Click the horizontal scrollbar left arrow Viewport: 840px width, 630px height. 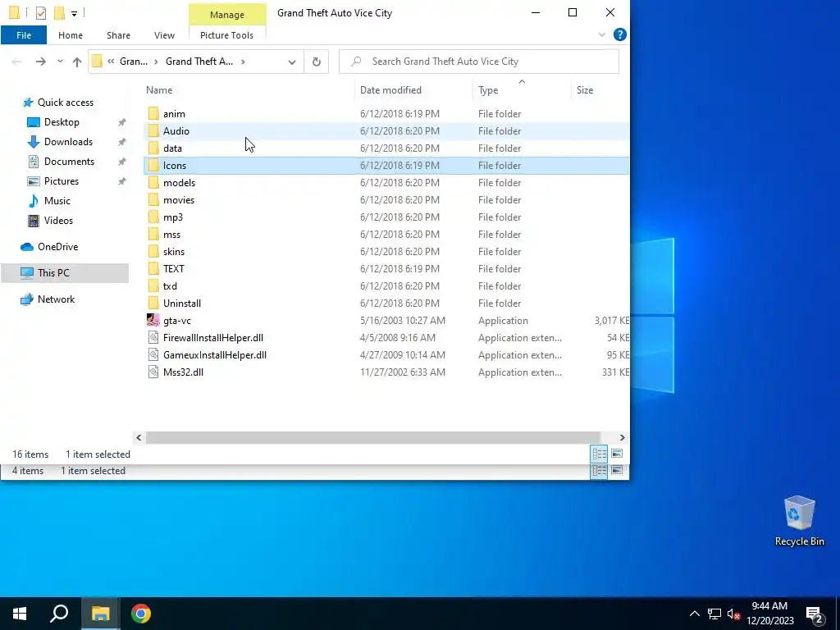click(139, 438)
